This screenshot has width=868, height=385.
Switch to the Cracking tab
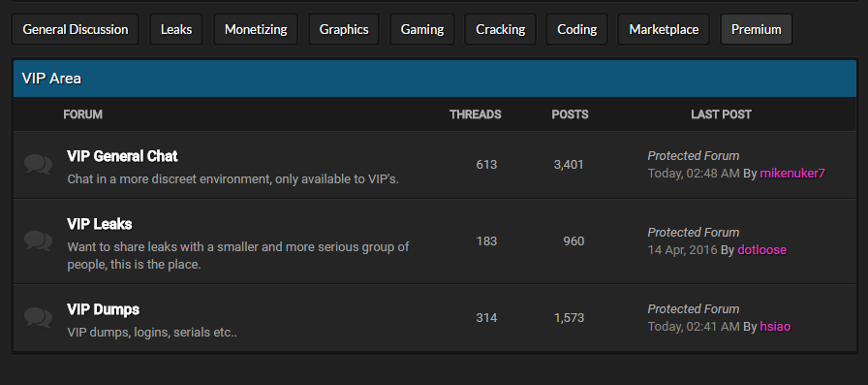tap(501, 29)
